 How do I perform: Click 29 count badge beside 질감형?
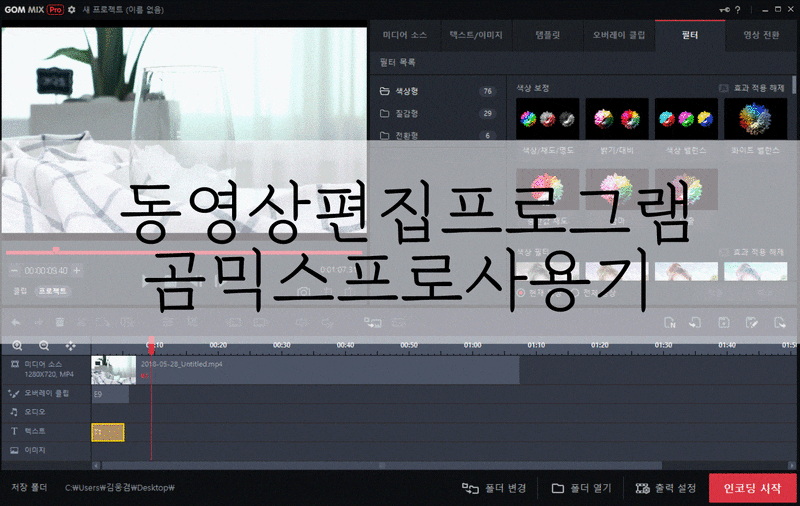(x=487, y=113)
